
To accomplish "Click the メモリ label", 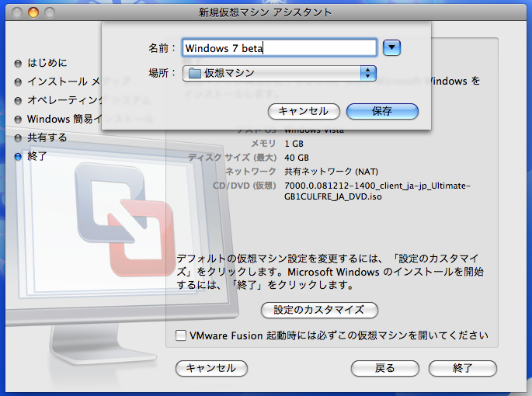I will (263, 144).
